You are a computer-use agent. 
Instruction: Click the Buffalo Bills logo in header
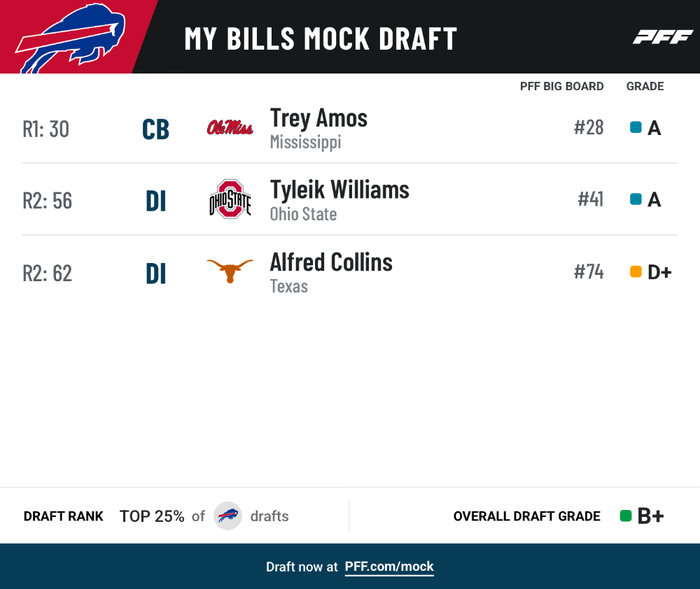pos(71,38)
